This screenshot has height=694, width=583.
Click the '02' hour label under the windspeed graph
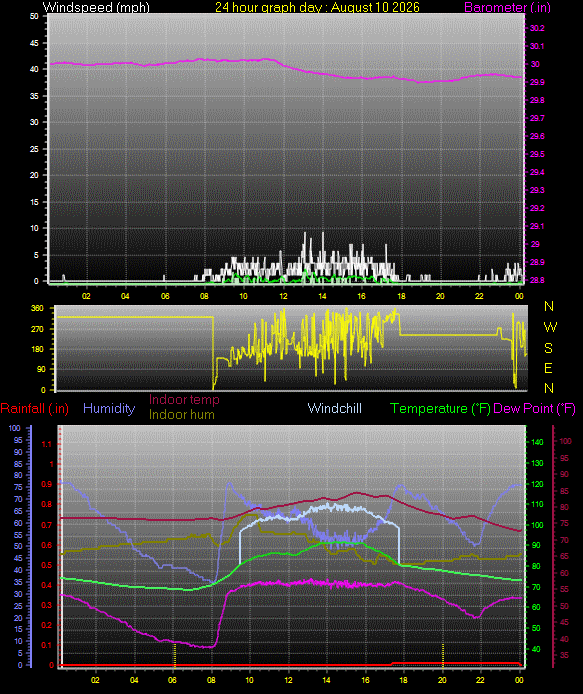pos(86,296)
